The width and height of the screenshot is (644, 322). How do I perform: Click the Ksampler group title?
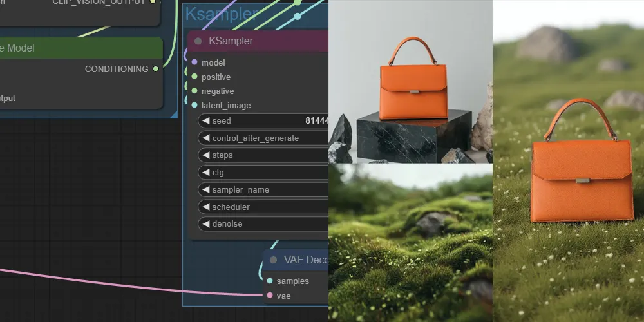click(222, 14)
